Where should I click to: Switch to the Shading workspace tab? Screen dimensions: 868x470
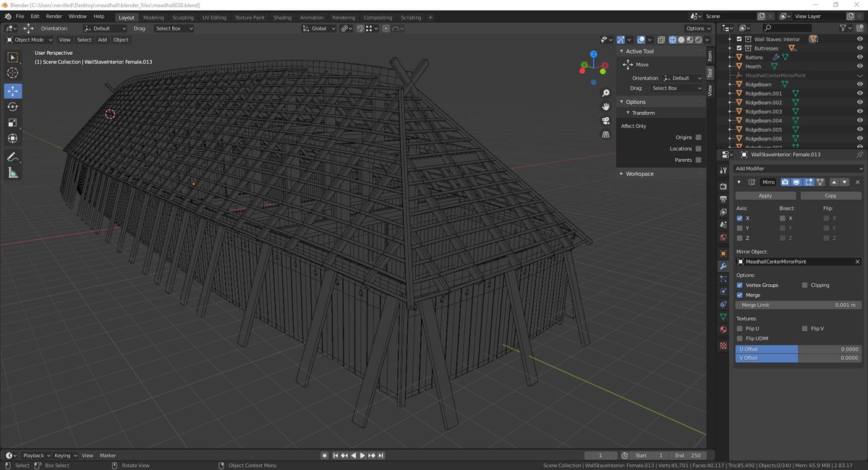(x=282, y=17)
